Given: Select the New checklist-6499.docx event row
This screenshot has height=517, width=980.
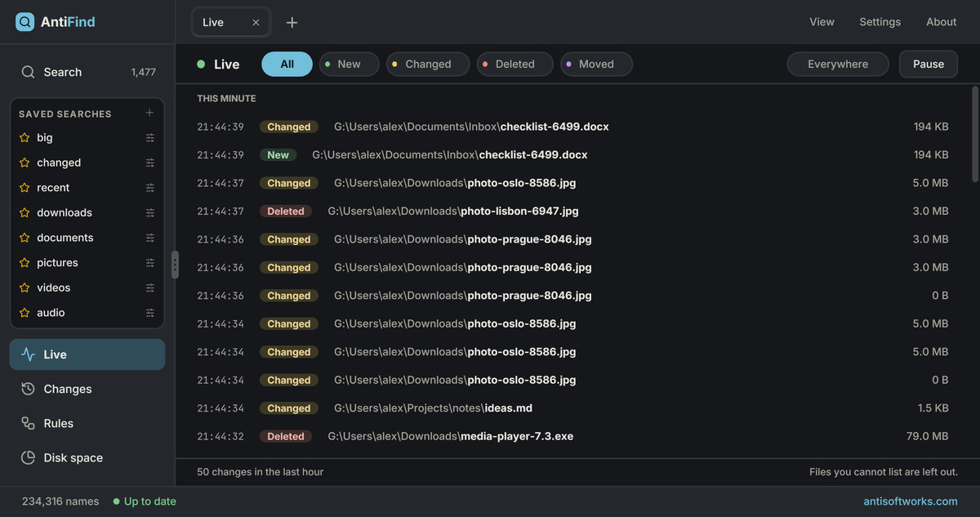Looking at the screenshot, I should [572, 154].
